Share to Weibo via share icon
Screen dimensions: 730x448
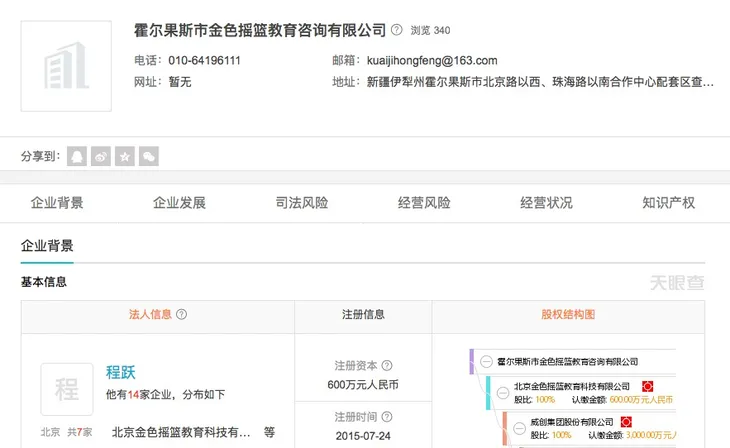[101, 156]
